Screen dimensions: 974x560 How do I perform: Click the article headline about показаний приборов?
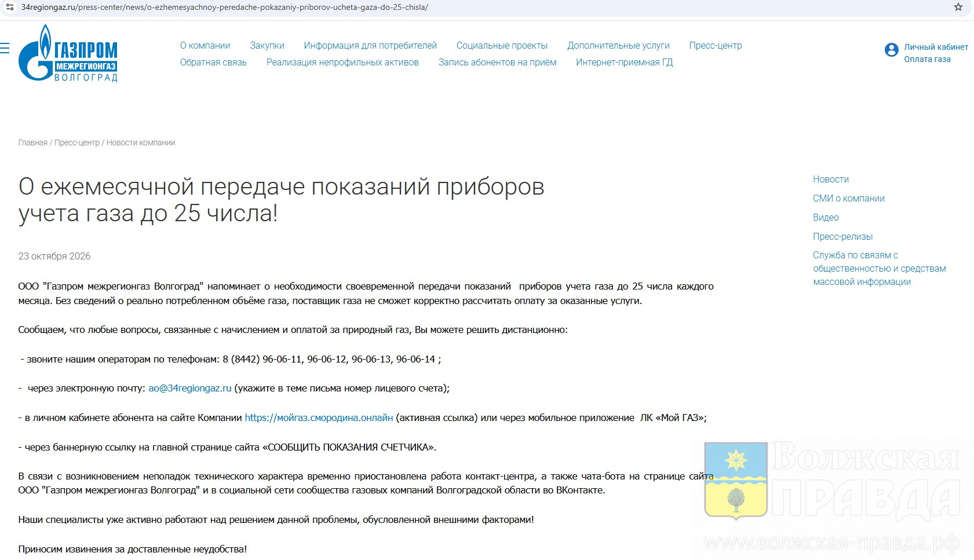coord(282,200)
